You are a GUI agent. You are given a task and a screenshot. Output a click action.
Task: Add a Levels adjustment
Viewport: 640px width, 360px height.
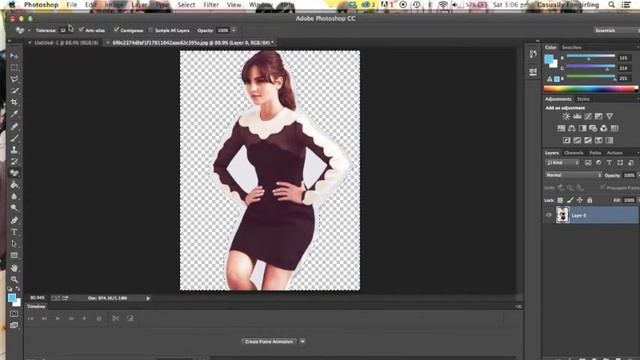pyautogui.click(x=577, y=116)
